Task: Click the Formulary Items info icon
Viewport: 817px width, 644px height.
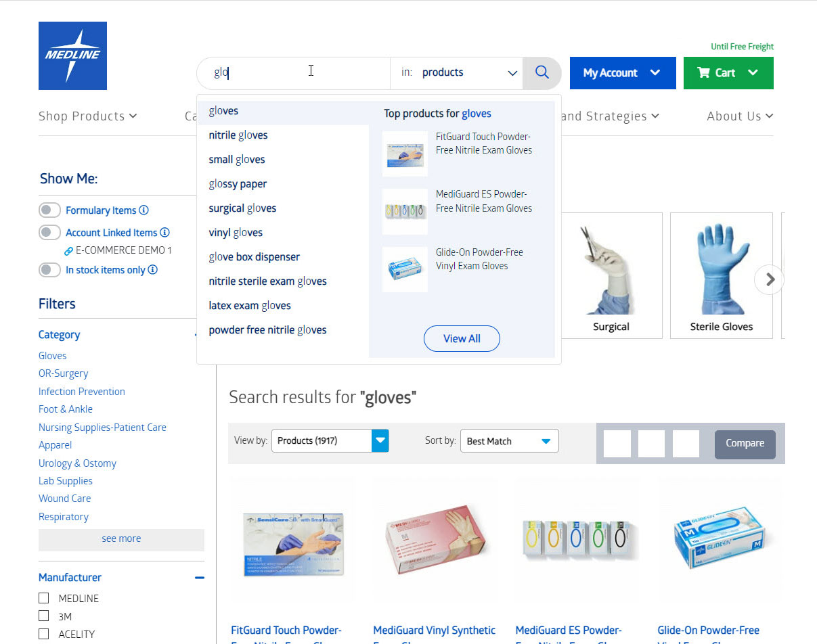Action: click(143, 210)
